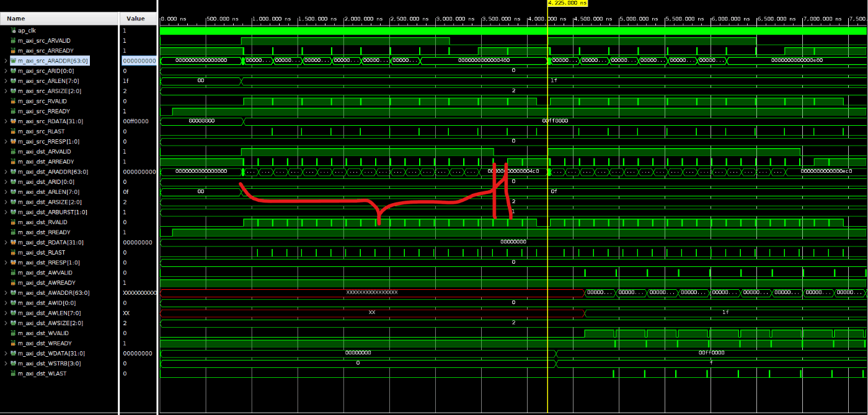Expand the m_axi_dst_AWLEN[7:0] bus

[x=6, y=313]
